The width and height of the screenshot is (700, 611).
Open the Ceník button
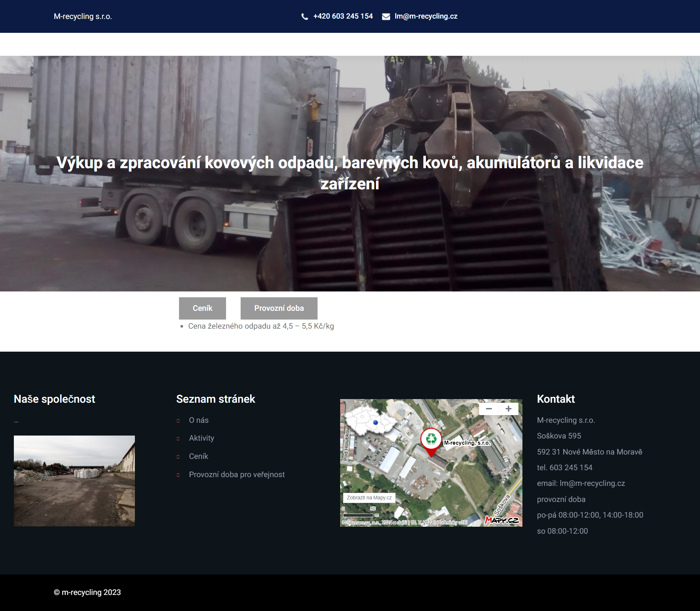coord(202,308)
